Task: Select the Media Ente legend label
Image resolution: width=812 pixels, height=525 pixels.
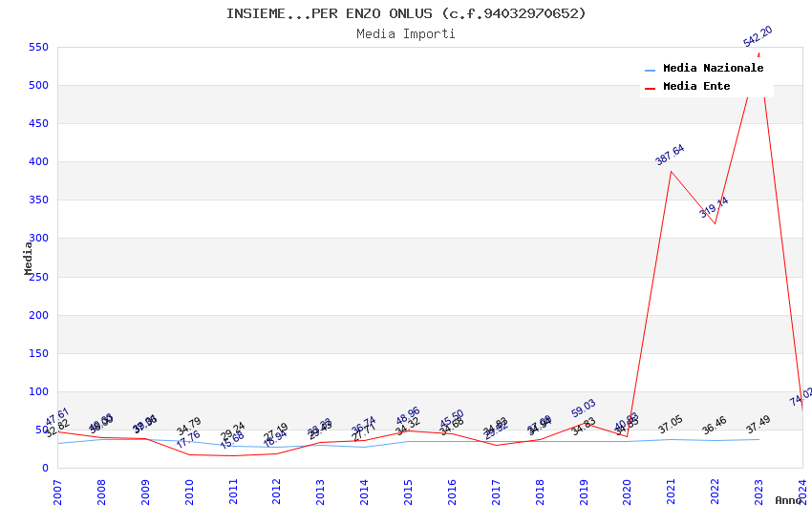Action: (x=696, y=86)
